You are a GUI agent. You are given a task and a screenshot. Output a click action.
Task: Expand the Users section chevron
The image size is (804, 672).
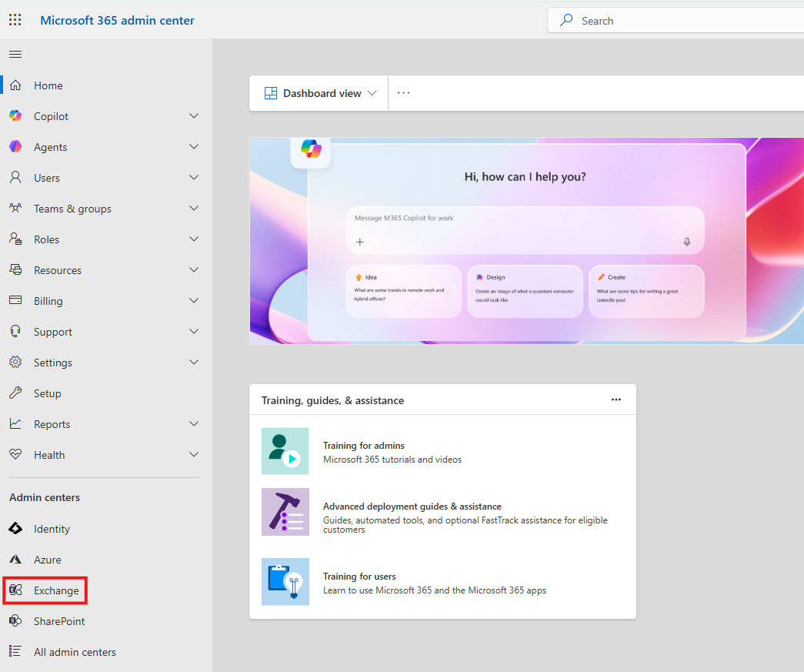(x=194, y=178)
